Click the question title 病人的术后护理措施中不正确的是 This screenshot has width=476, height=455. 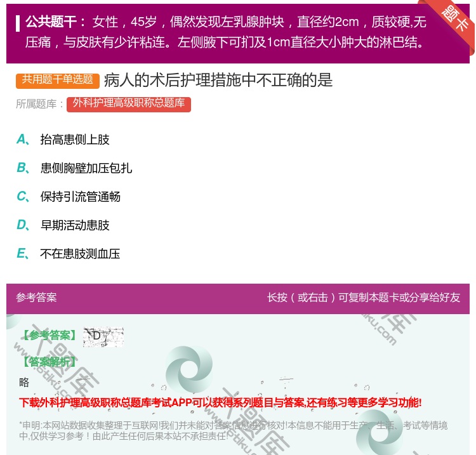[218, 80]
